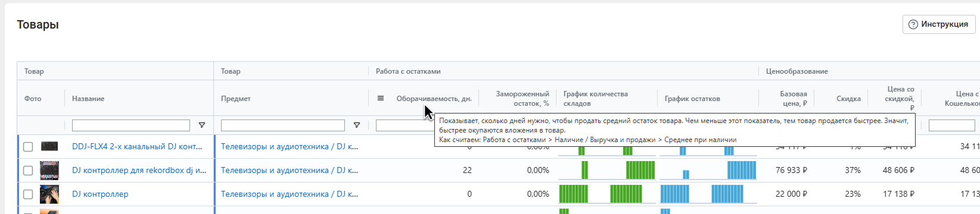
Task: Select the DJ контроллер row checkbox
Action: [28, 194]
